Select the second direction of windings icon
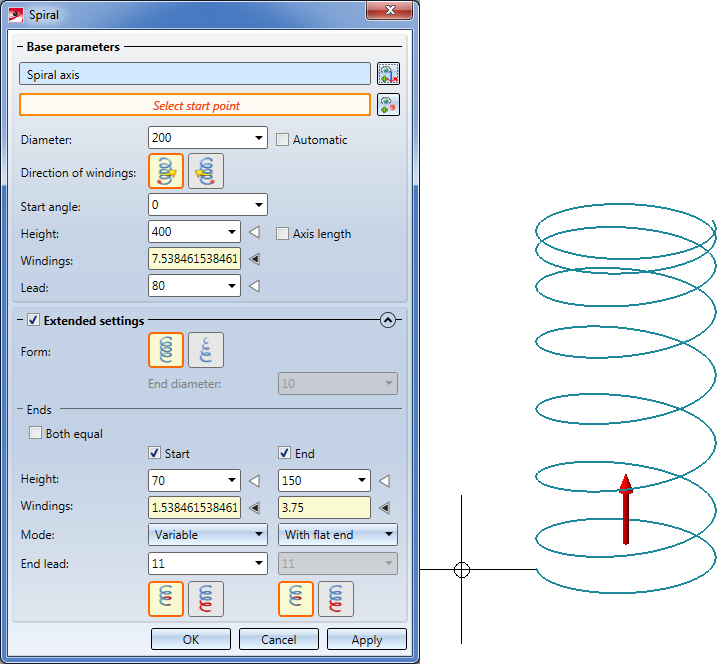720x666 pixels. (x=206, y=171)
